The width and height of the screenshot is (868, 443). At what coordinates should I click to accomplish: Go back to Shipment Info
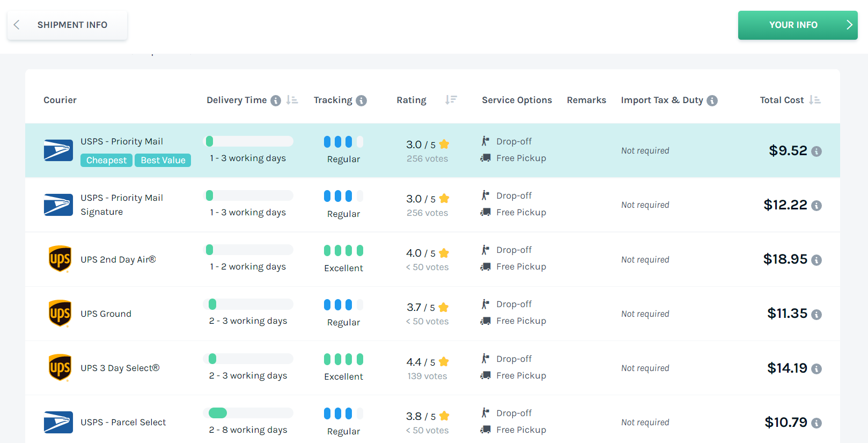click(x=67, y=25)
